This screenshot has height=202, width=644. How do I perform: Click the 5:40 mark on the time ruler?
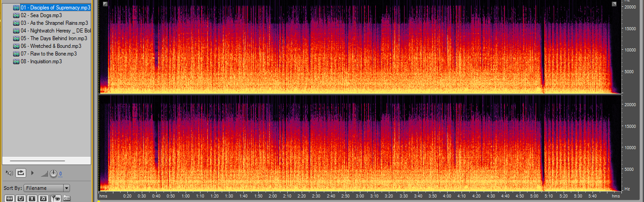coord(592,195)
